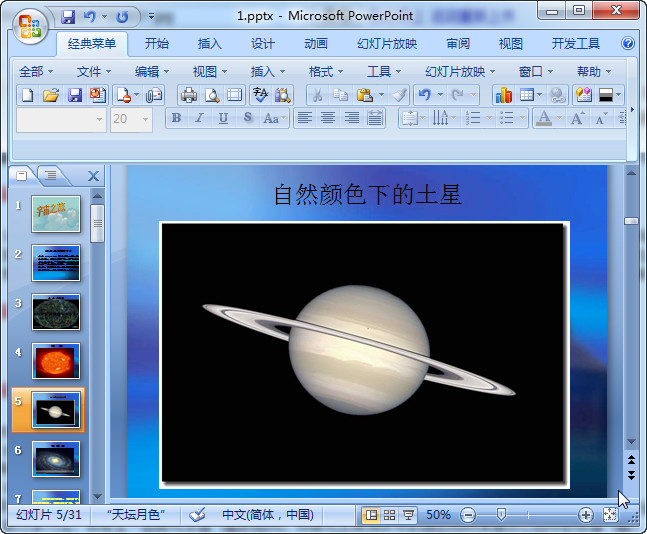Image resolution: width=647 pixels, height=534 pixels.
Task: Open the 开发工具 ribbon tab
Action: [x=576, y=44]
